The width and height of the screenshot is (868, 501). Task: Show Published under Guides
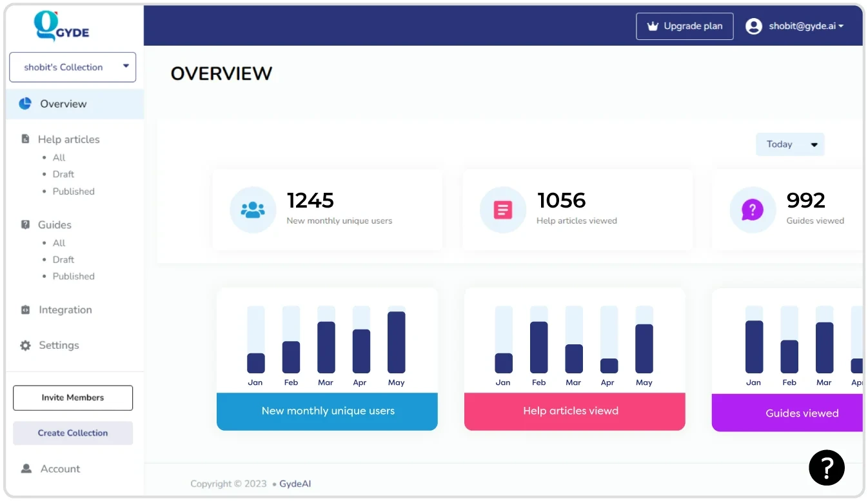[74, 276]
